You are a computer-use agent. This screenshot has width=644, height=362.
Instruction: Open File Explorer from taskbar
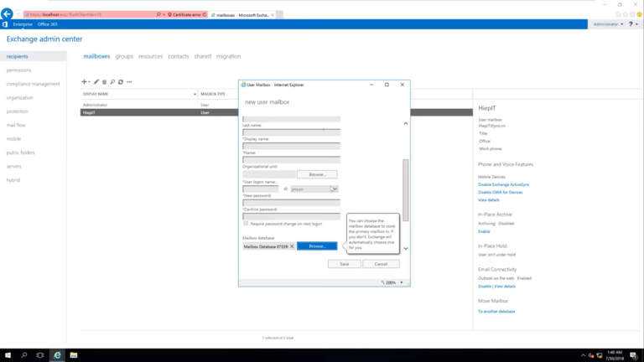[74, 355]
